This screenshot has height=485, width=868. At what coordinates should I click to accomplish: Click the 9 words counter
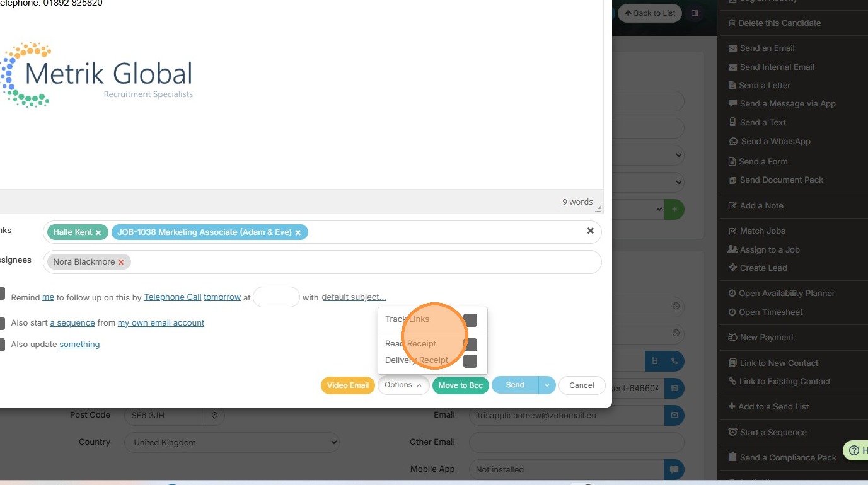577,202
